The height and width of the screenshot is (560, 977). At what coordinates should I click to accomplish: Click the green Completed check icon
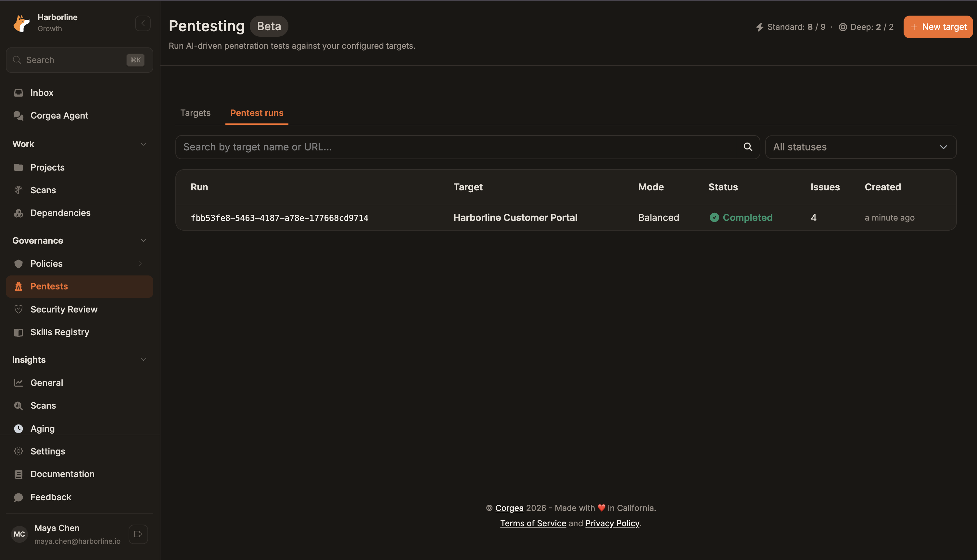(x=714, y=218)
